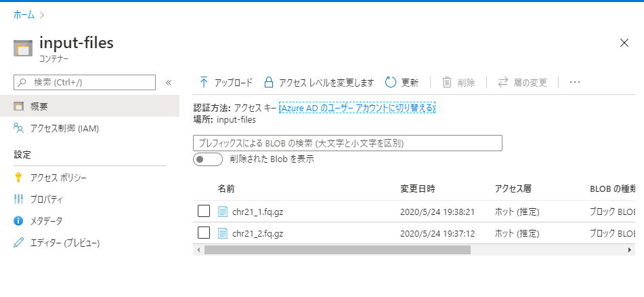Sort by 名前 column header
644x297 pixels.
tap(226, 189)
